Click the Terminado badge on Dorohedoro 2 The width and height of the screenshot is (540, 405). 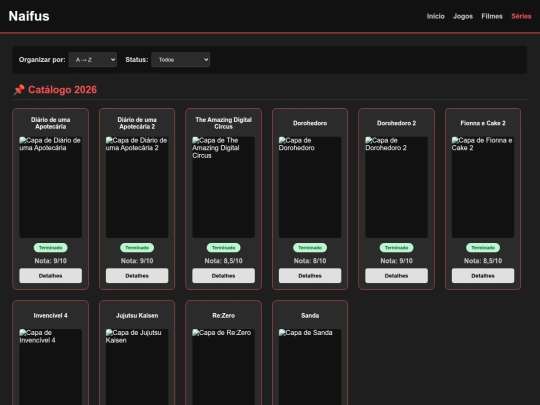tap(396, 248)
